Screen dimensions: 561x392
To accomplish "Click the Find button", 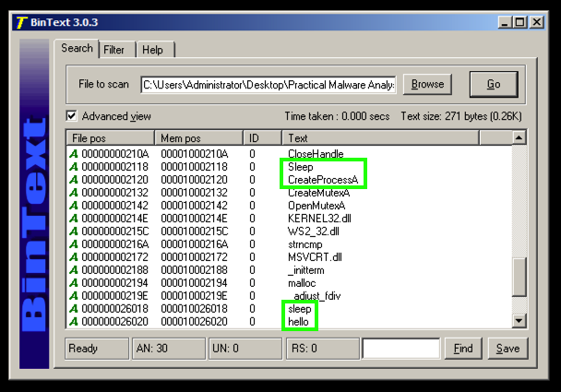I will [463, 349].
